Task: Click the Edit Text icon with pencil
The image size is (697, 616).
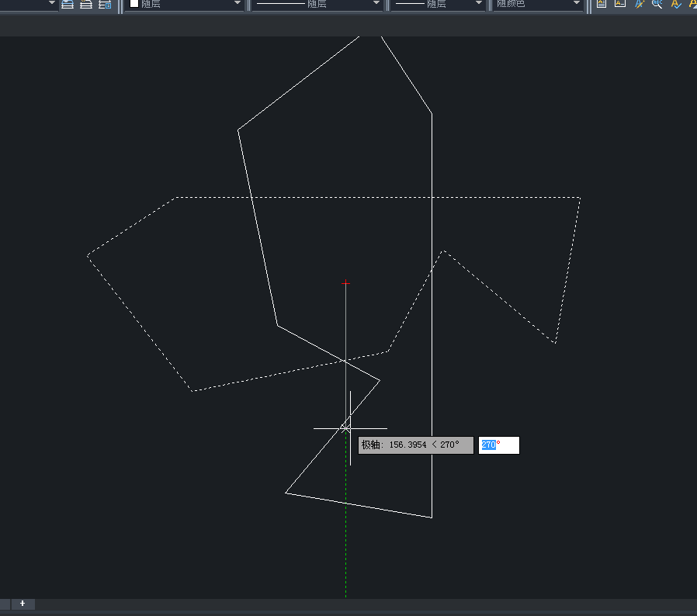Action: click(639, 4)
